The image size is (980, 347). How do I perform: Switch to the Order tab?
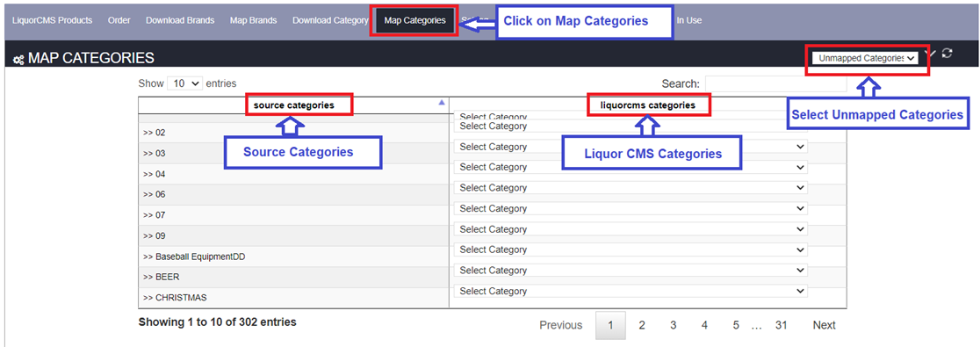[119, 20]
